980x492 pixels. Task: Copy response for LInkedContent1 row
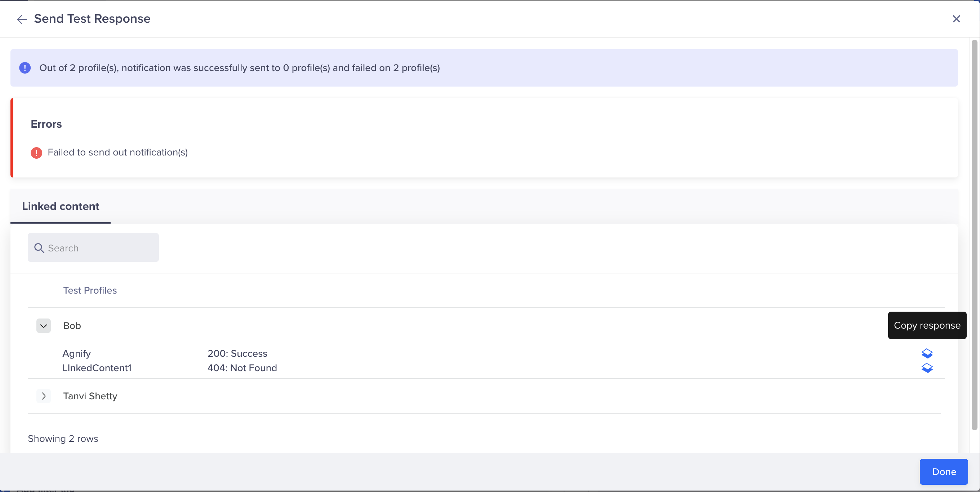click(x=927, y=368)
